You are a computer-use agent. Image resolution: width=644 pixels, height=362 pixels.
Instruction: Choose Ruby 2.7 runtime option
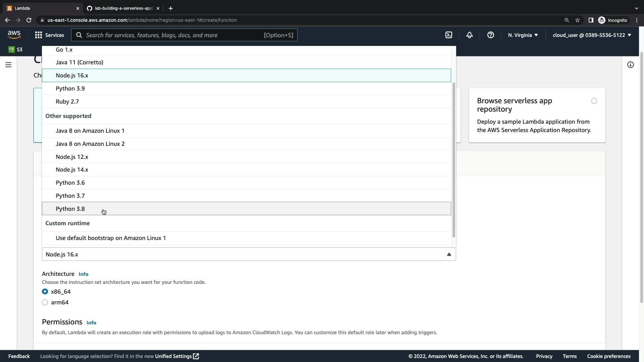(67, 102)
